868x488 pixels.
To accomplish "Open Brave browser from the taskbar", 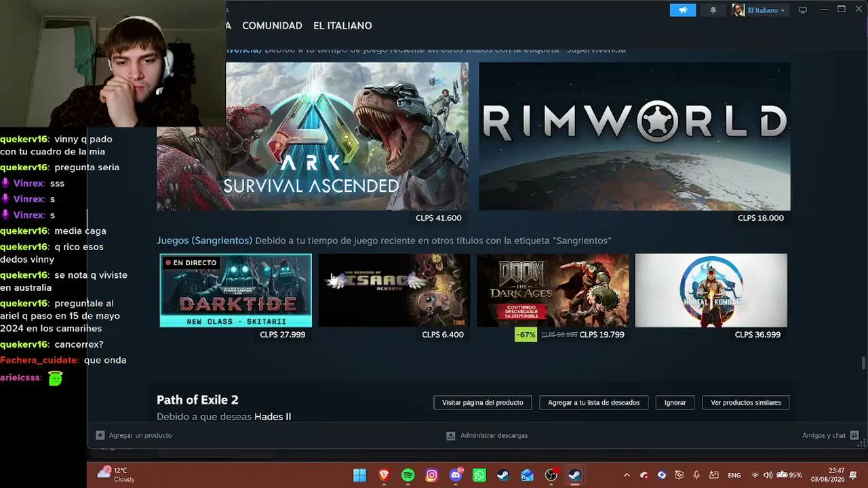I will pyautogui.click(x=384, y=475).
